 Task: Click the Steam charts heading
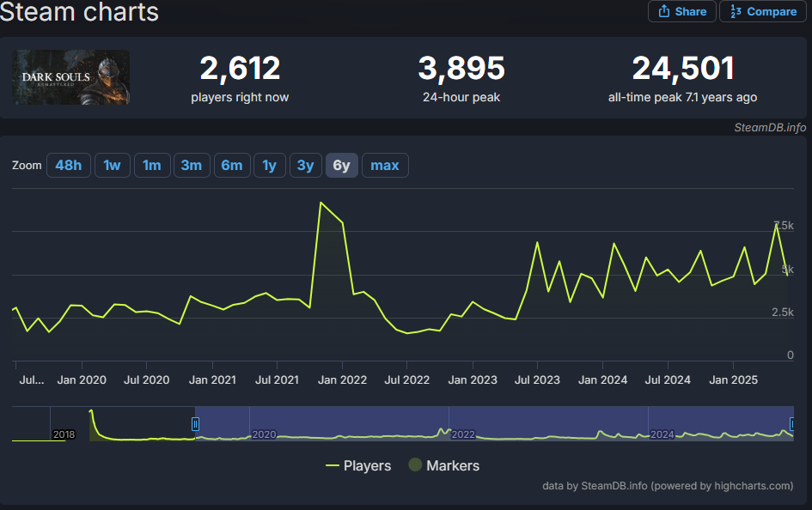tap(79, 12)
